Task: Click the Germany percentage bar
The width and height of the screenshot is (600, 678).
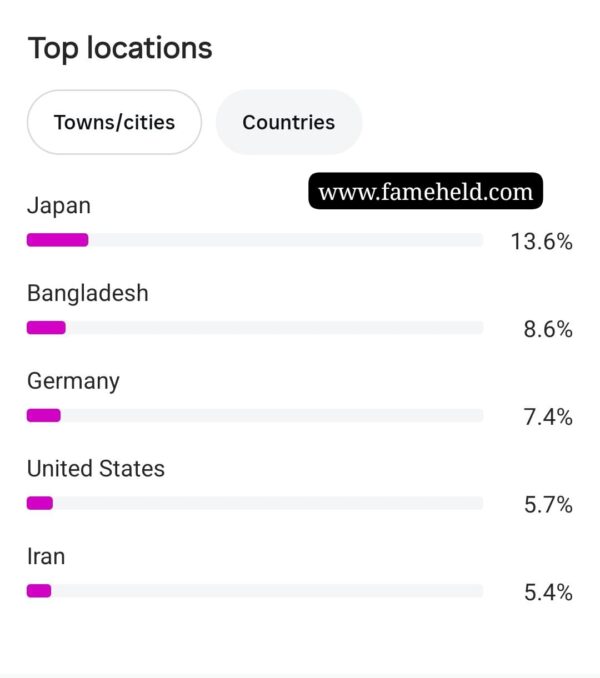Action: (x=255, y=415)
